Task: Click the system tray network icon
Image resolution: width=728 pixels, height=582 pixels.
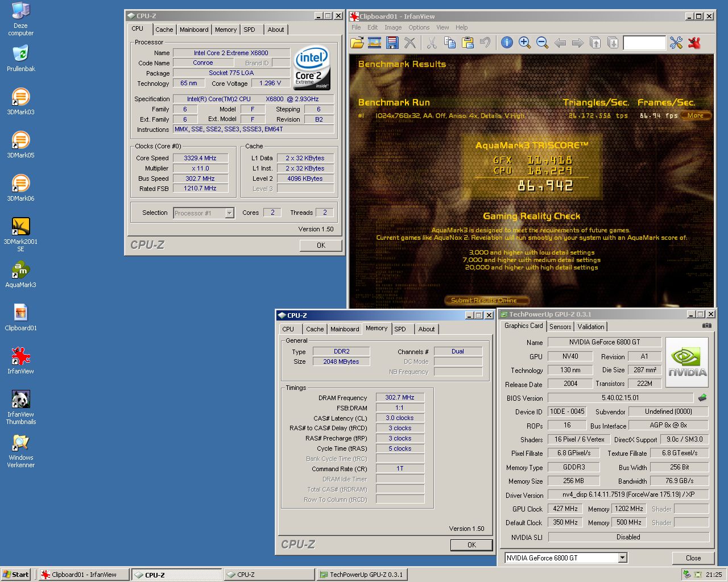Action: (x=688, y=575)
